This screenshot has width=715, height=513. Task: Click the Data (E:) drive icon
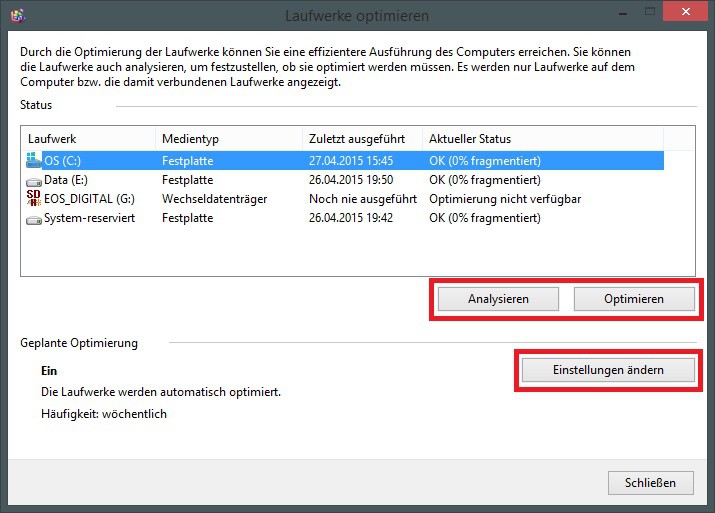click(x=34, y=180)
